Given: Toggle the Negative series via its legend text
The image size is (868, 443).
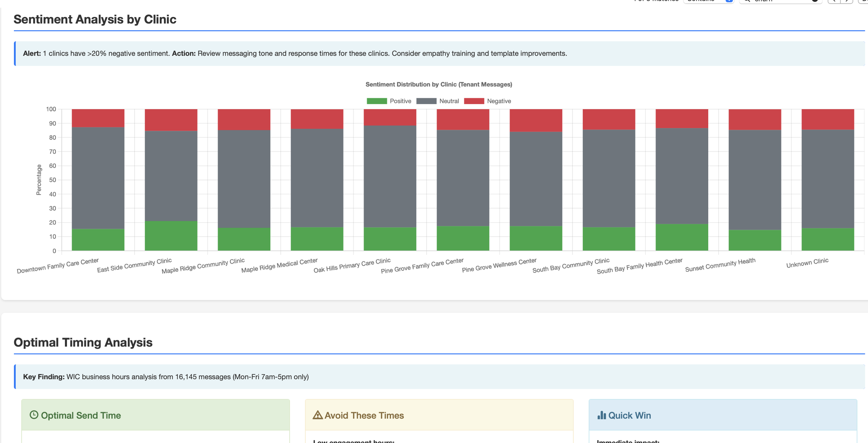Looking at the screenshot, I should (x=499, y=101).
